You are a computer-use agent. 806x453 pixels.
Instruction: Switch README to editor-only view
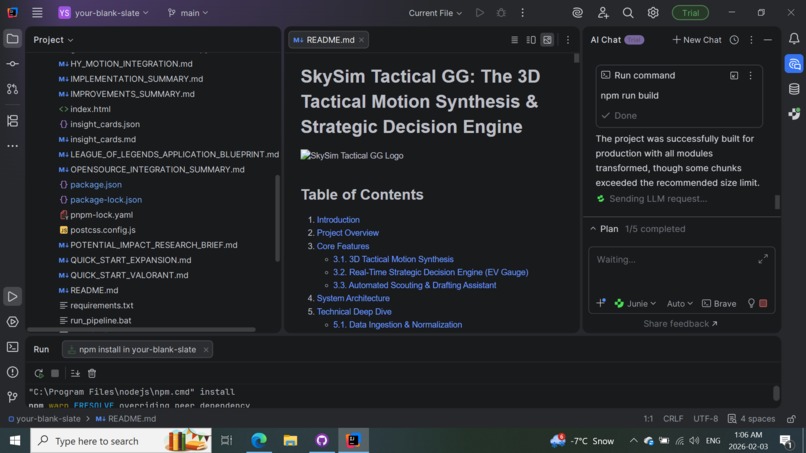tap(514, 40)
